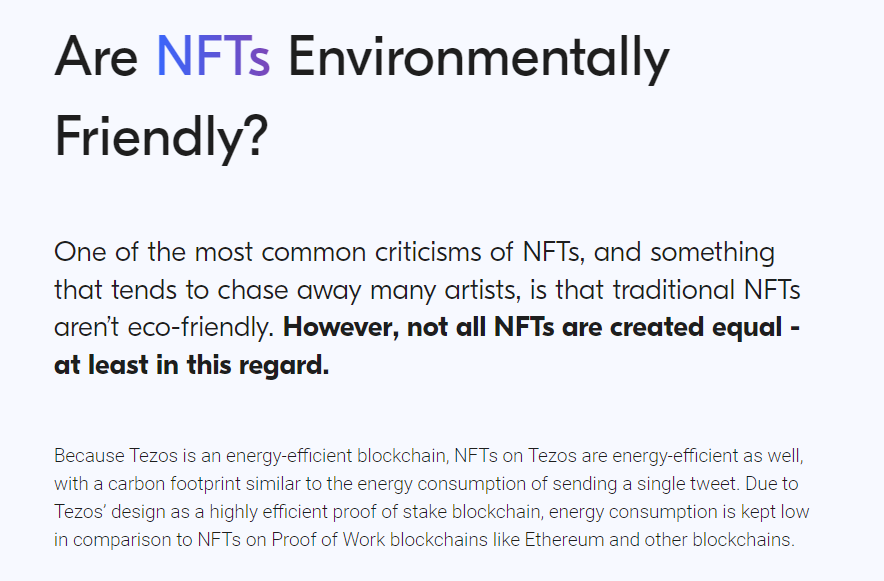Image resolution: width=884 pixels, height=581 pixels.
Task: Click the gradient-colored 'NFTs' word in the heading
Action: pos(213,56)
